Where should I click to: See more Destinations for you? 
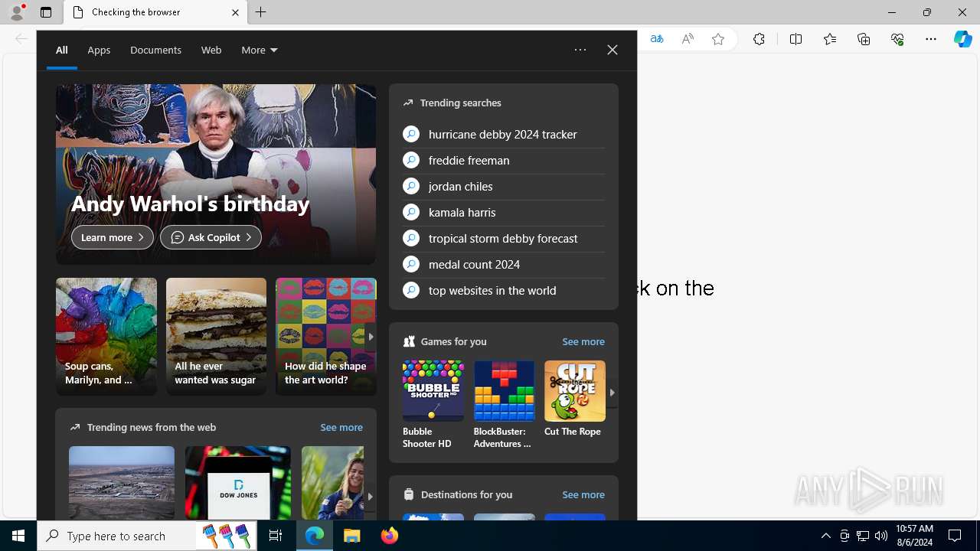(583, 494)
